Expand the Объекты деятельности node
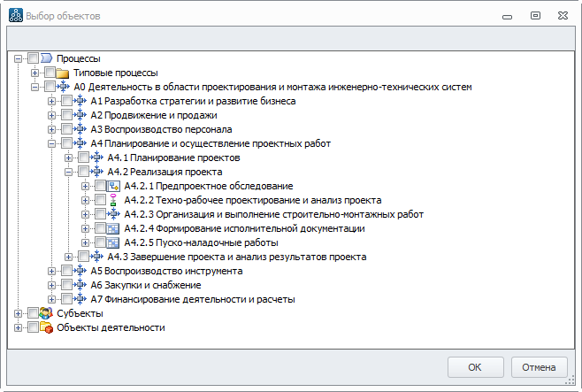Image resolution: width=582 pixels, height=392 pixels. (x=18, y=327)
